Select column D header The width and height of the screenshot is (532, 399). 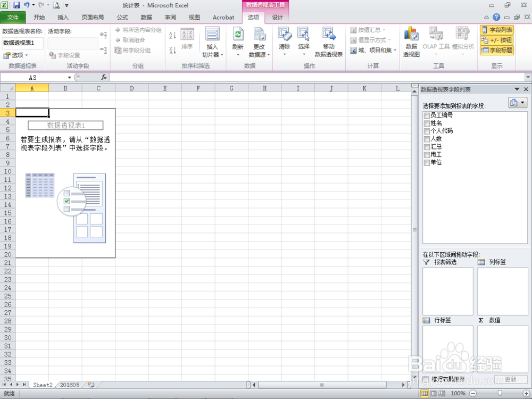[131, 88]
